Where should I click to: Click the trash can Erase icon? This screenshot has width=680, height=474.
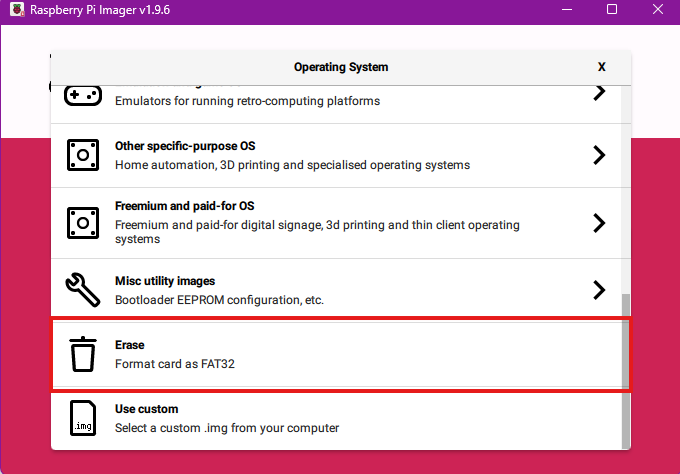click(x=82, y=354)
